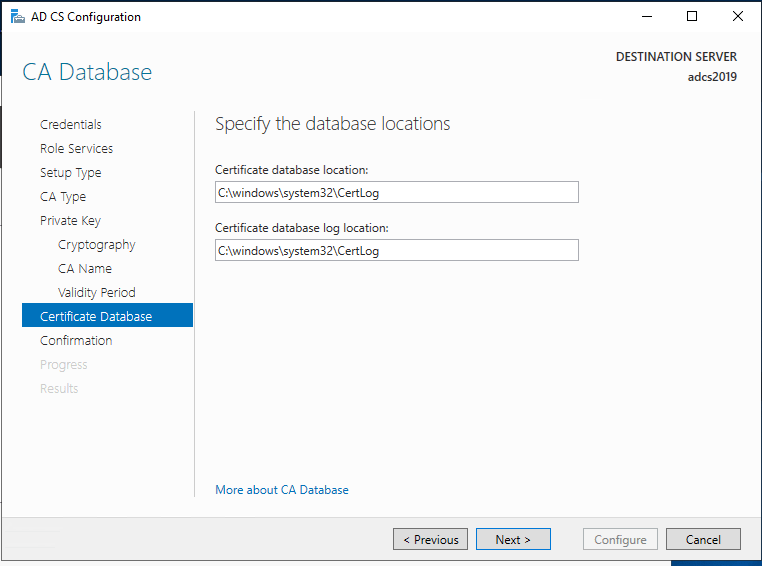Open the Role Services step
Screen dimensions: 762x566
(x=76, y=149)
